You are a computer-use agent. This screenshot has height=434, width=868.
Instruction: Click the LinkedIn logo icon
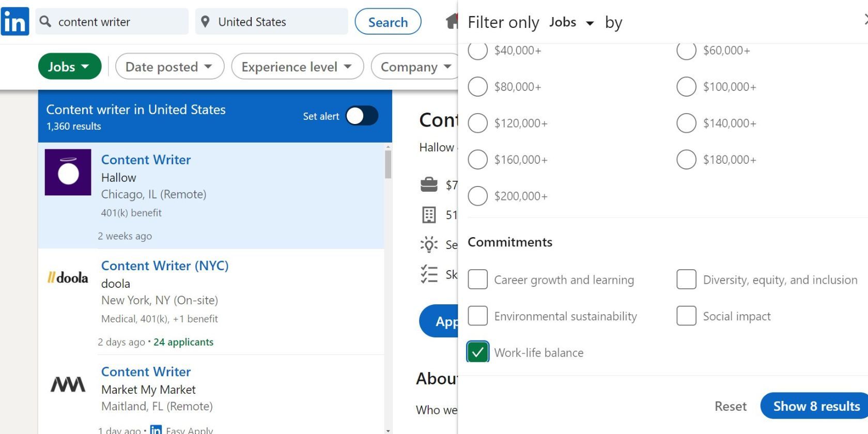tap(15, 22)
